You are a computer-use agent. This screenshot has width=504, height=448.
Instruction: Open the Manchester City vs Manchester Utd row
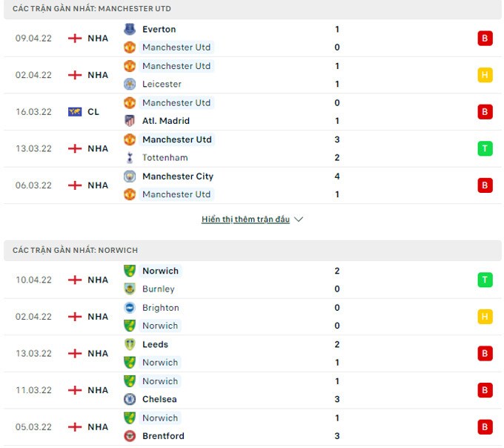(x=252, y=185)
